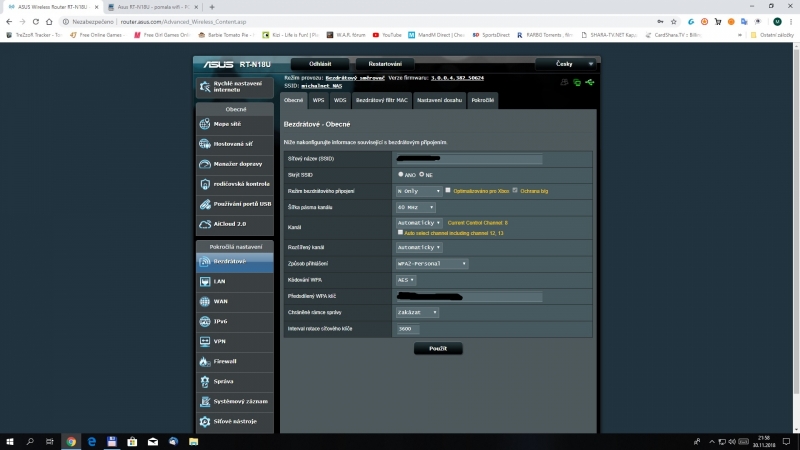
Task: Click the Interval rotace síťového klíče field
Action: pos(408,329)
